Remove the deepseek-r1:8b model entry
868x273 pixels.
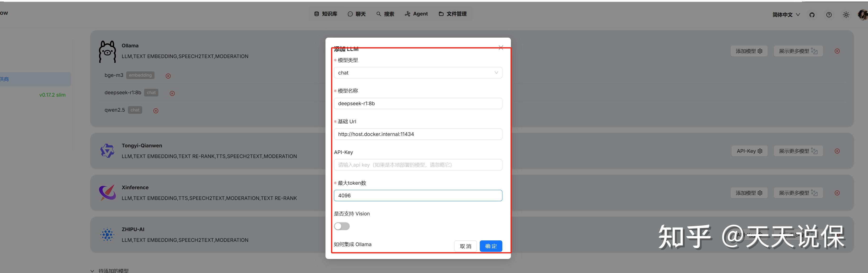pyautogui.click(x=172, y=94)
